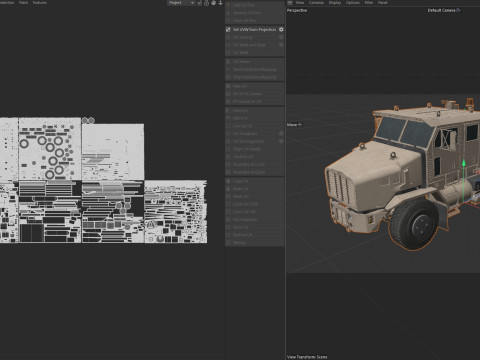Select the UV Weld command

pyautogui.click(x=255, y=53)
